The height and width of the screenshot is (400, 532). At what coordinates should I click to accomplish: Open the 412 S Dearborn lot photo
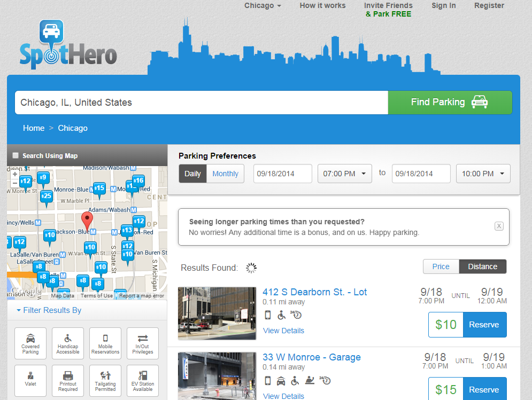217,313
